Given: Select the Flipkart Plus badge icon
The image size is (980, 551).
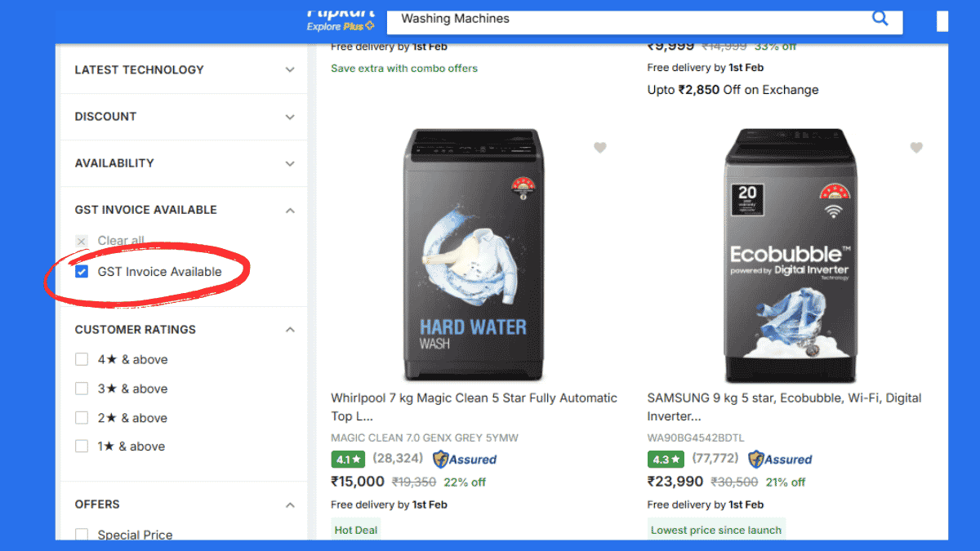Looking at the screenshot, I should click(370, 26).
